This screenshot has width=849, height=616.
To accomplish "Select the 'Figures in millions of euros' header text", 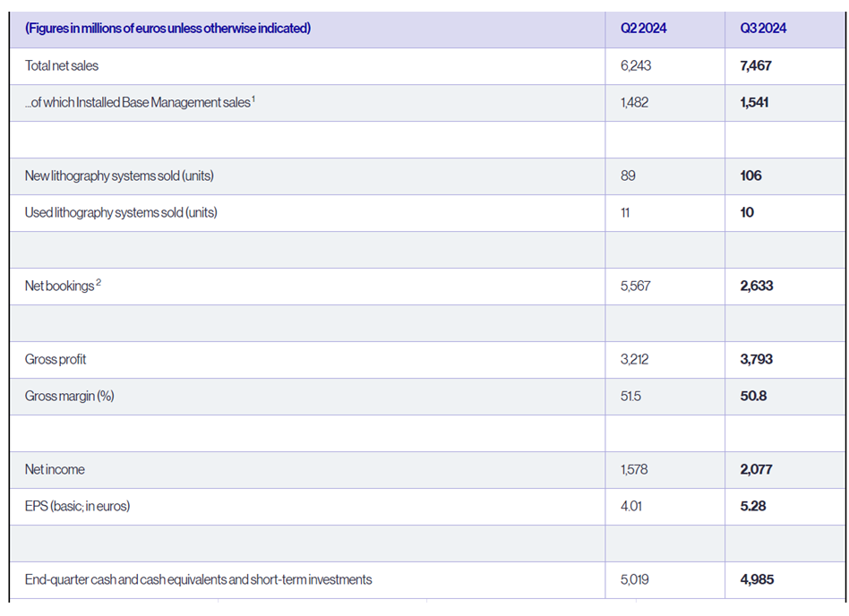I will [168, 29].
